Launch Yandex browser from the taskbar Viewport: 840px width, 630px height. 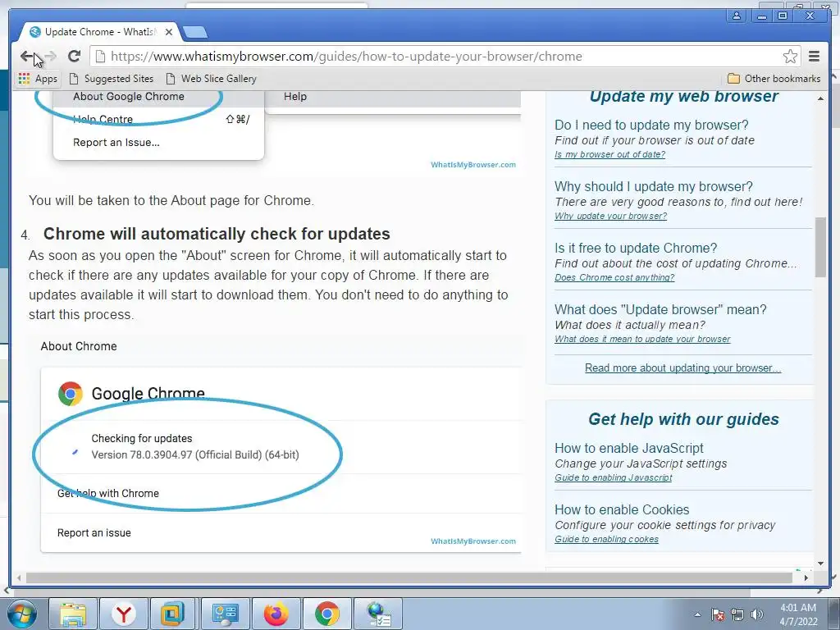point(124,614)
